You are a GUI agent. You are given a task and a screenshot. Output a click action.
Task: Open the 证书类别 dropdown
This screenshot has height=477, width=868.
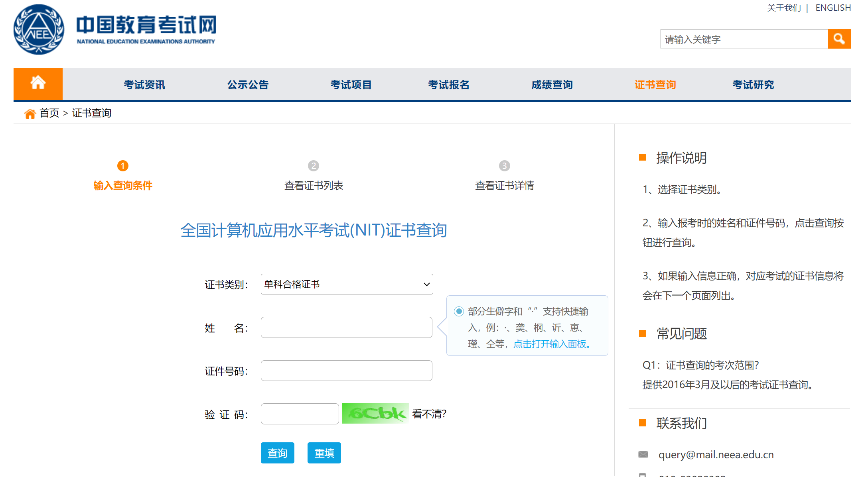[x=347, y=284]
